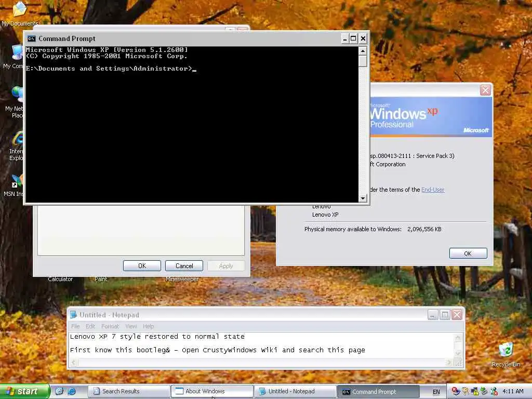This screenshot has width=532, height=399.
Task: Close the Command Prompt window
Action: pos(363,38)
